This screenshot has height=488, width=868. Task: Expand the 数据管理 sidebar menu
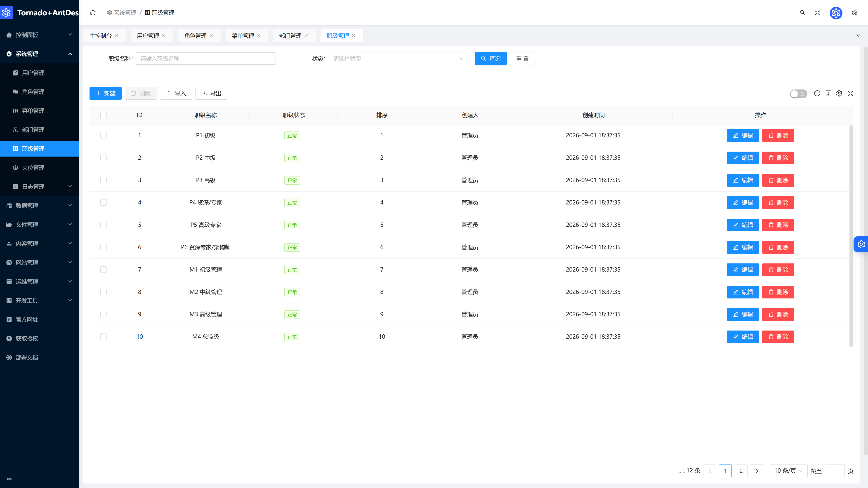tap(39, 205)
